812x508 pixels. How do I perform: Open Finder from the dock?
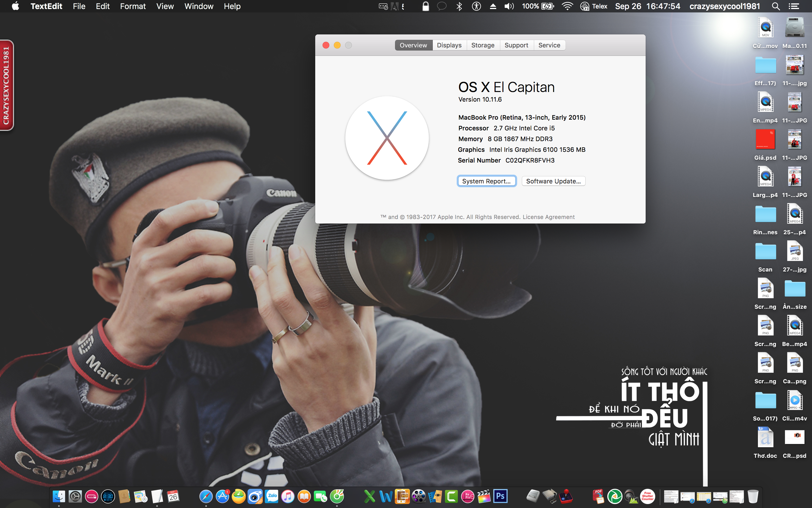coord(59,496)
